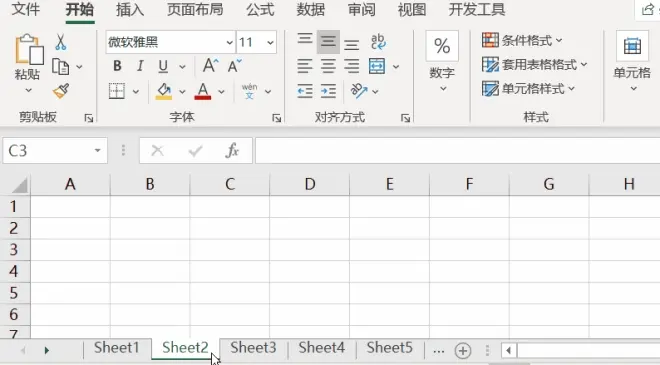The image size is (660, 365).
Task: Click the Copy icon
Action: [61, 67]
